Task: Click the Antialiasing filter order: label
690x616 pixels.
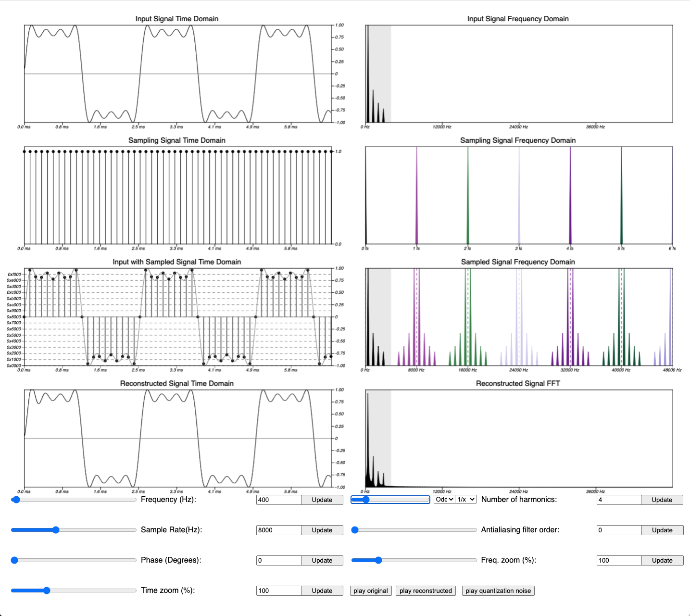Action: pyautogui.click(x=520, y=530)
